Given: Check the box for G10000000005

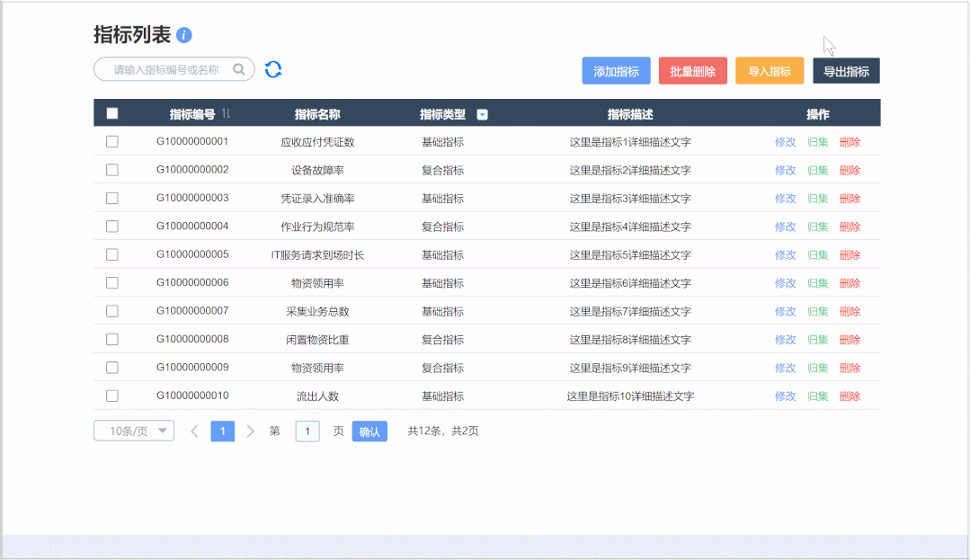Looking at the screenshot, I should point(112,254).
